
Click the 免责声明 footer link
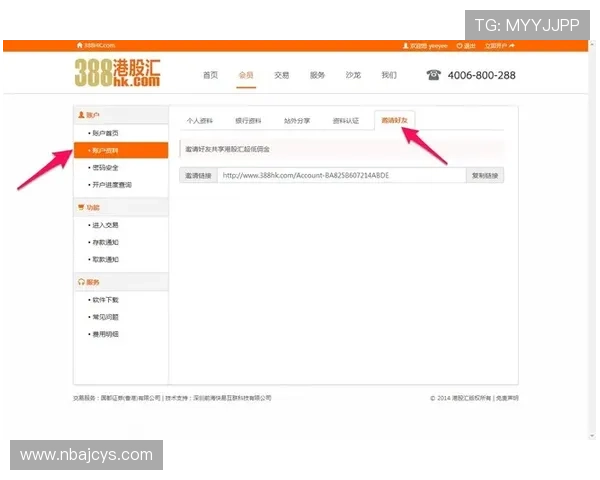pos(507,398)
